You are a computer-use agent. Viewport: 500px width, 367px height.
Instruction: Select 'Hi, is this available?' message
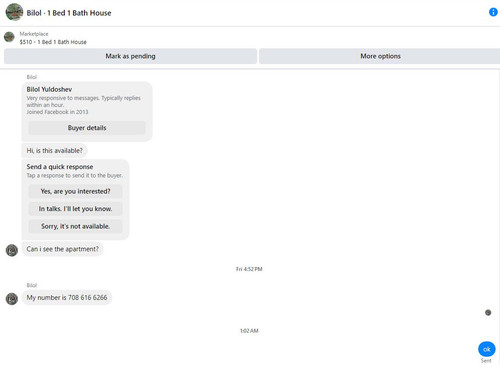coord(55,151)
